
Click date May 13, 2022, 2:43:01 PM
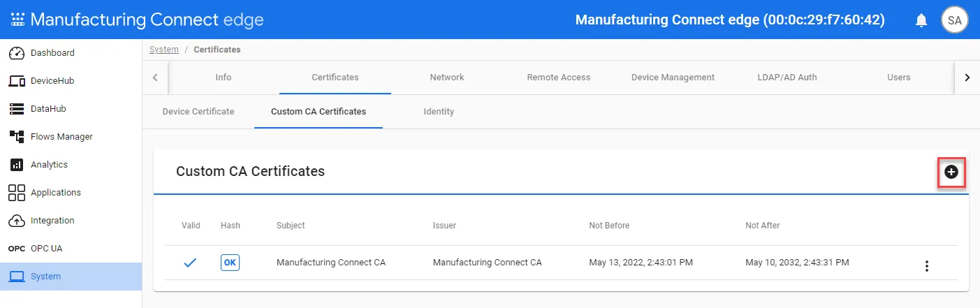coord(641,263)
